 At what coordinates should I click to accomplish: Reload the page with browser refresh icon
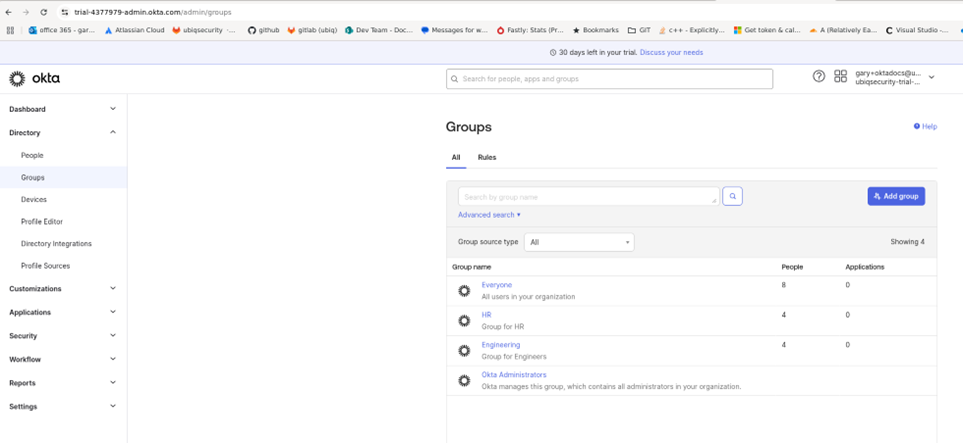point(44,12)
